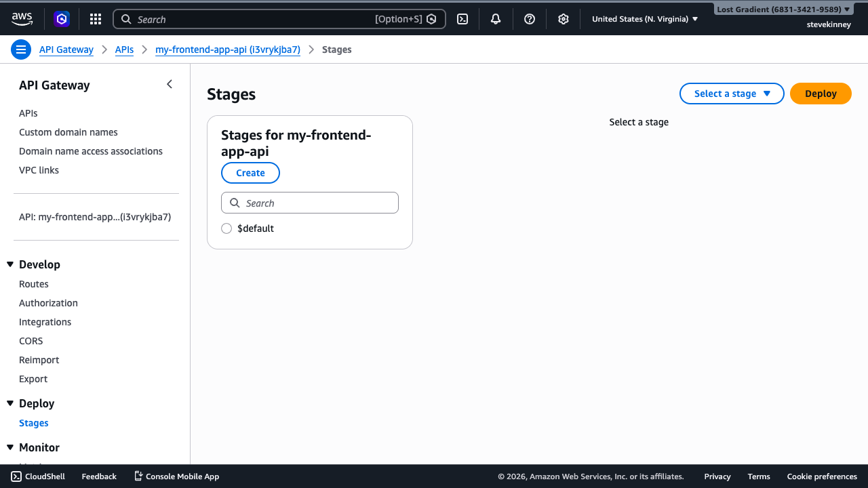Open the region selector United States (N. Virginia)

(645, 19)
